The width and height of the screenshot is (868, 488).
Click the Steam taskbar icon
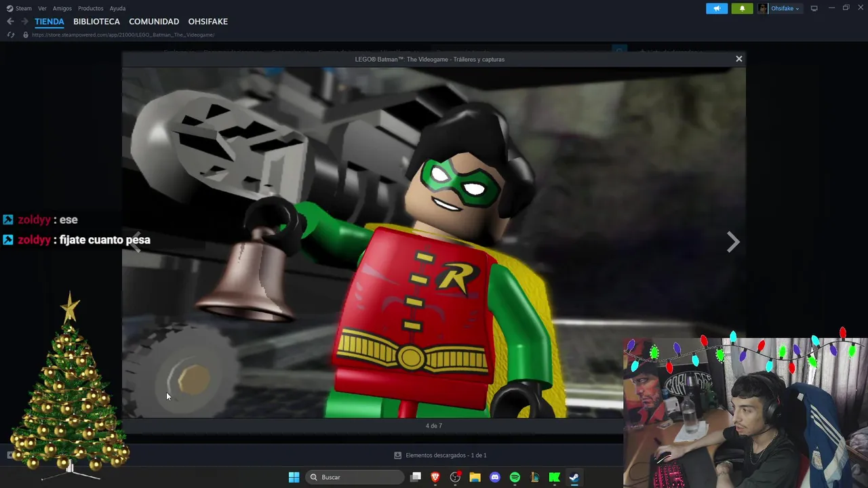[x=574, y=477]
